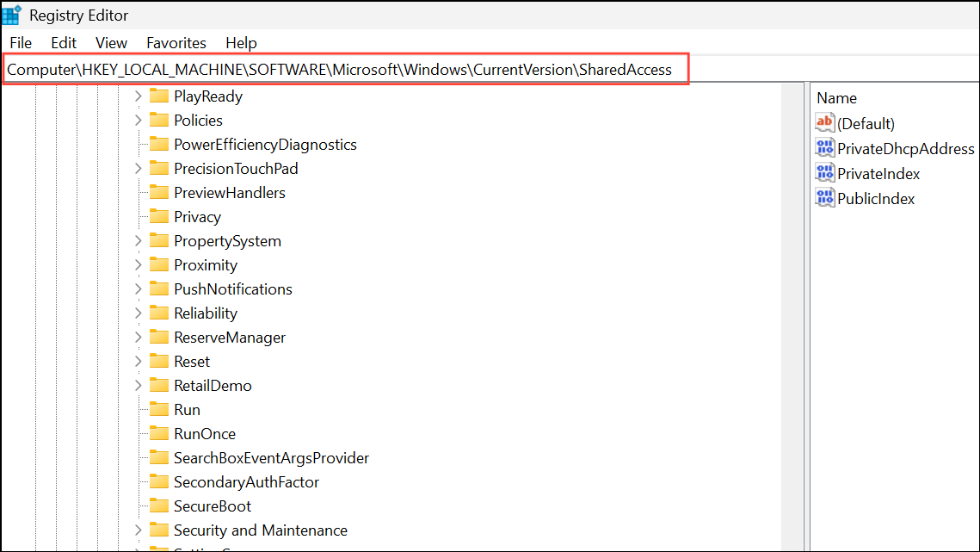Expand the Policies key
The width and height of the screenshot is (980, 552).
coord(139,121)
